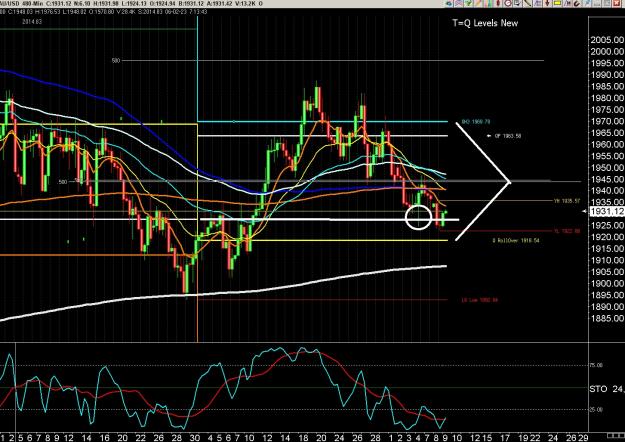Viewport: 625px width, 442px height.
Task: Click the date label 30 on time axis
Action: pos(194,438)
